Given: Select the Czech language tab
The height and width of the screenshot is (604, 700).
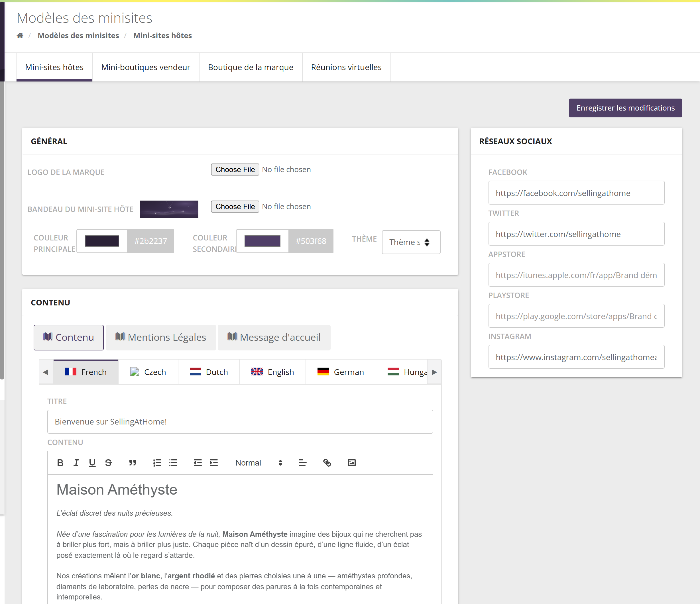Looking at the screenshot, I should click(148, 372).
